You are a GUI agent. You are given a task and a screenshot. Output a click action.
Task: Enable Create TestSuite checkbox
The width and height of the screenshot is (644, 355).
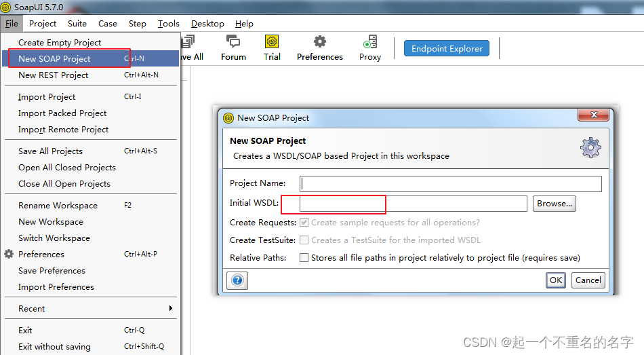[304, 240]
